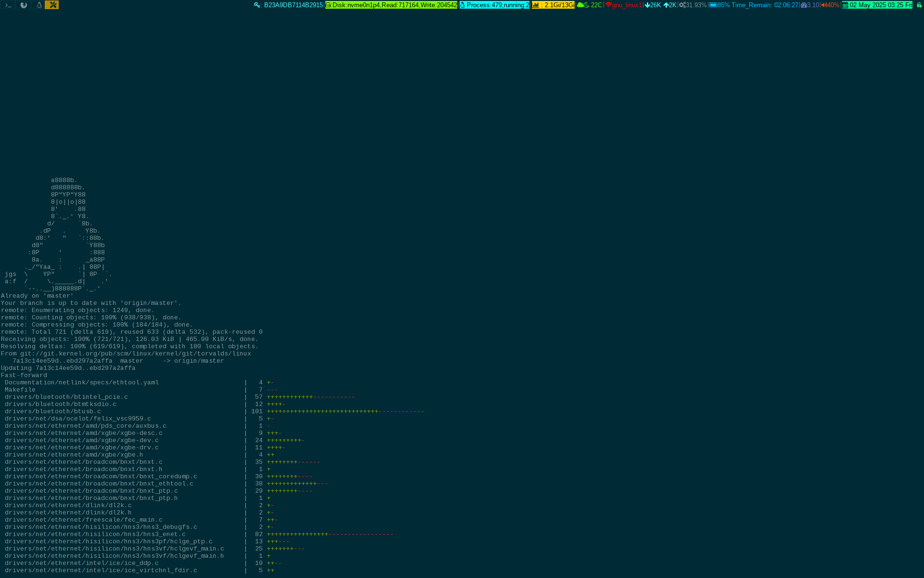Click the Process:479;running:2 status
This screenshot has height=578, width=924.
coord(498,5)
